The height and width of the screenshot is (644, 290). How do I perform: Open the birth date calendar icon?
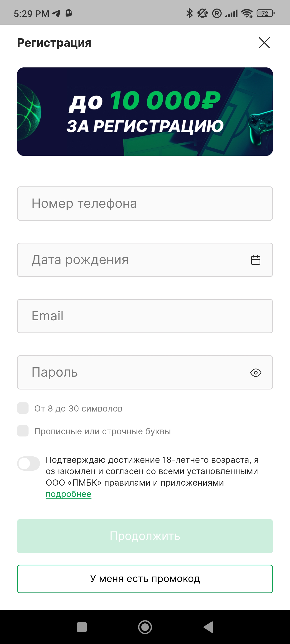pyautogui.click(x=256, y=260)
